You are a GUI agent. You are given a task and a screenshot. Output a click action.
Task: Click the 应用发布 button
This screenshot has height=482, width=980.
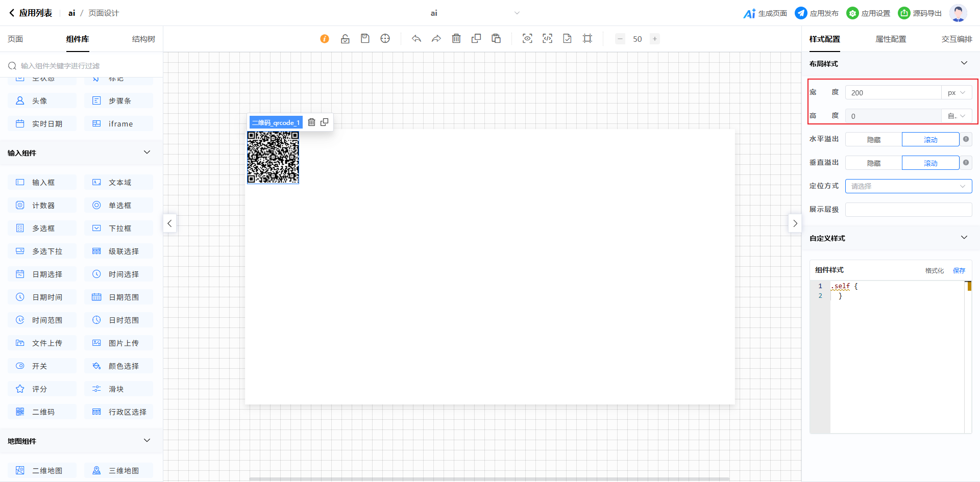click(817, 13)
